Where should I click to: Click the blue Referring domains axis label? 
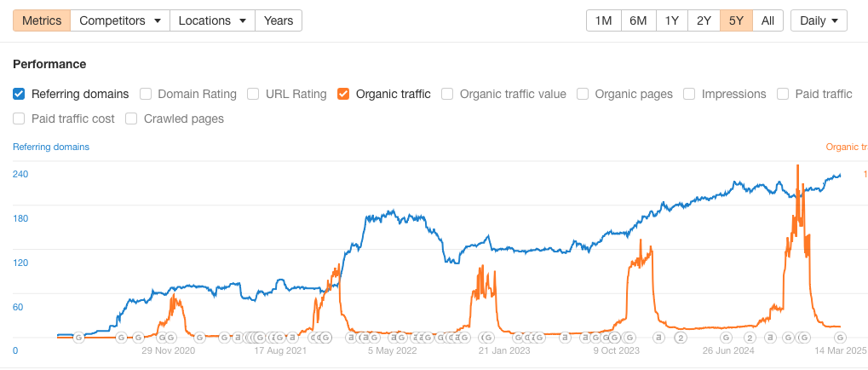51,147
